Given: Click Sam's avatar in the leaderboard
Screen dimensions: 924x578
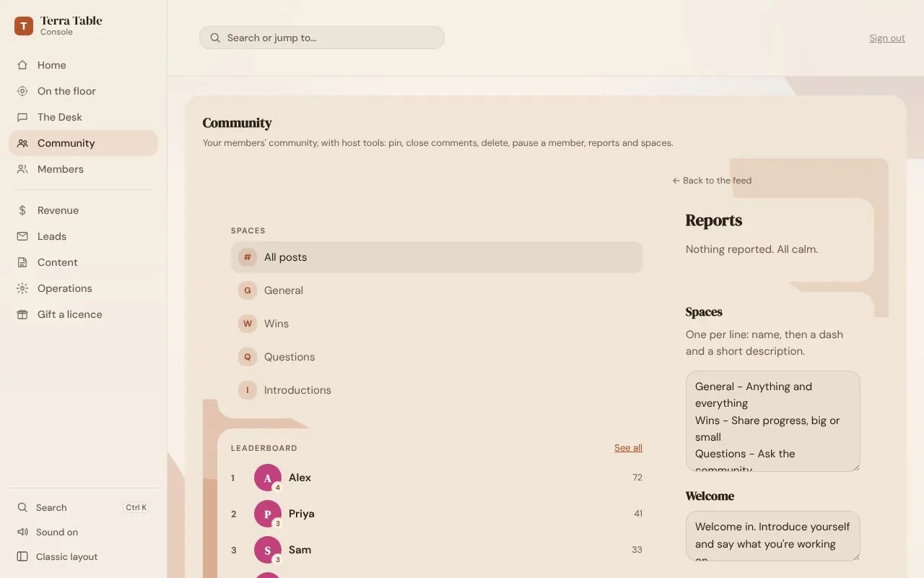Looking at the screenshot, I should [268, 550].
